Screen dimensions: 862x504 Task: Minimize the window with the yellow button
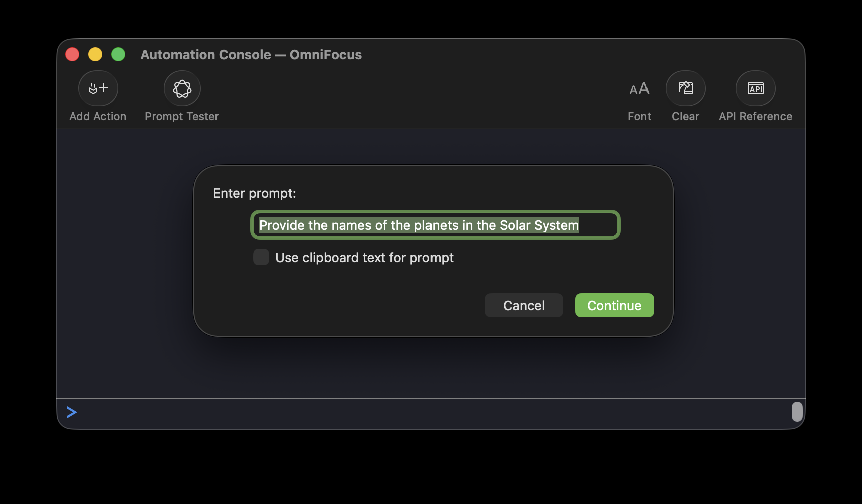point(95,54)
